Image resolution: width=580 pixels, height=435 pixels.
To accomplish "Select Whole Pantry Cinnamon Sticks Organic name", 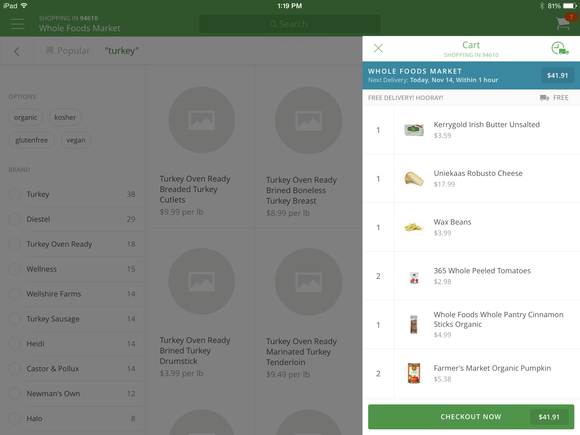I will (498, 319).
